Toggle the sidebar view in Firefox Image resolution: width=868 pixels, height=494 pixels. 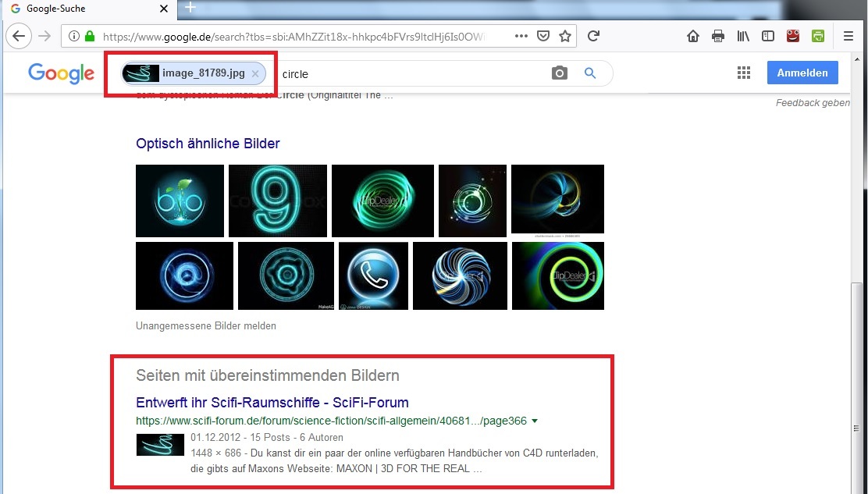[768, 36]
